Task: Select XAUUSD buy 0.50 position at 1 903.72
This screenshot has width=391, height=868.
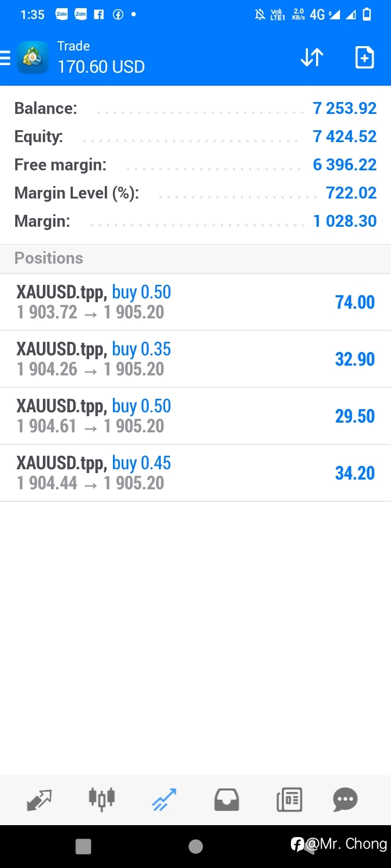Action: click(195, 302)
